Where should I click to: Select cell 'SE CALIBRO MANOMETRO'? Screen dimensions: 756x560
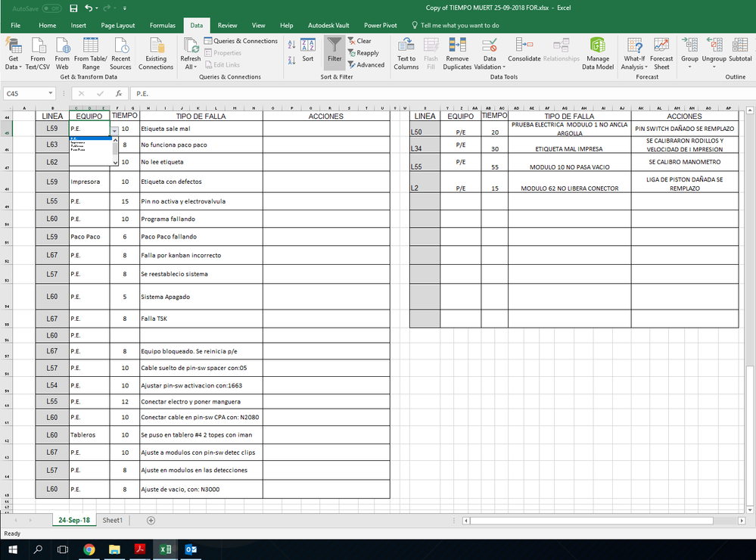[685, 162]
